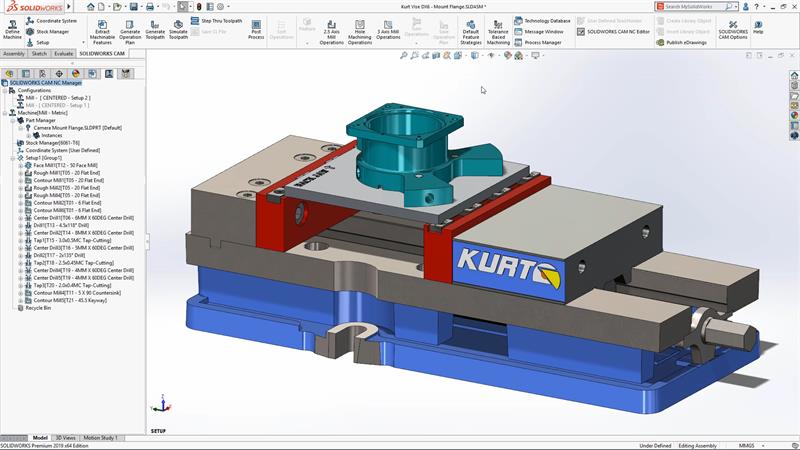This screenshot has width=800, height=450.
Task: Switch to the Evaluate tab
Action: [63, 54]
